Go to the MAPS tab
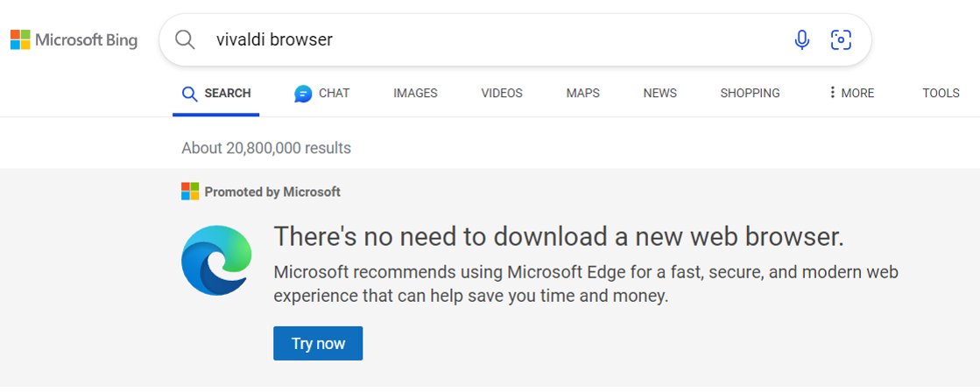This screenshot has width=980, height=392. point(583,94)
